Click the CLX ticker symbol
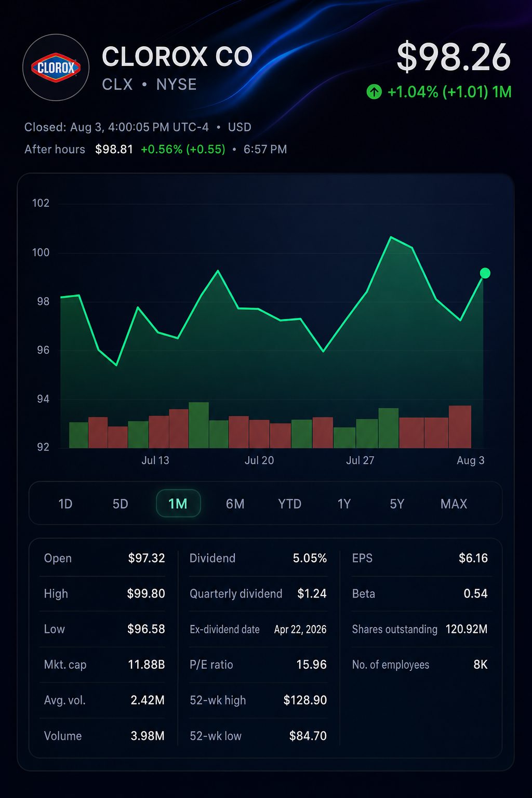Viewport: 532px width, 798px height. point(117,84)
